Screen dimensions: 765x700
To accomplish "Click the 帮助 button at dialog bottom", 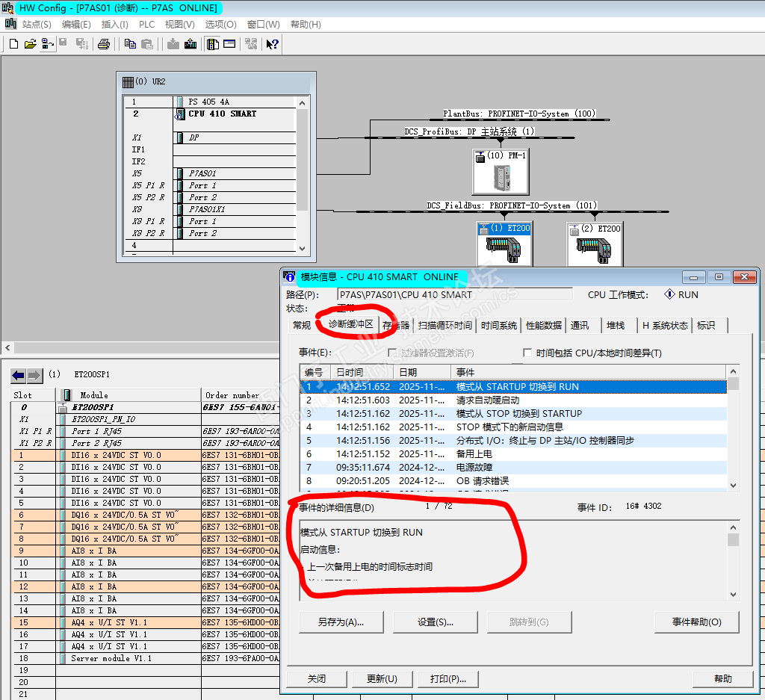I will (x=723, y=678).
